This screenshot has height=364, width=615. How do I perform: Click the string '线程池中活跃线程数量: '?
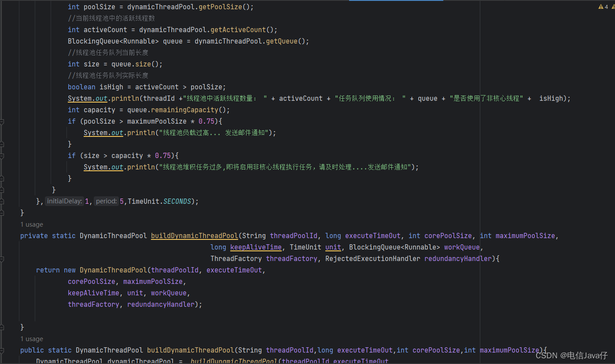[x=225, y=99]
